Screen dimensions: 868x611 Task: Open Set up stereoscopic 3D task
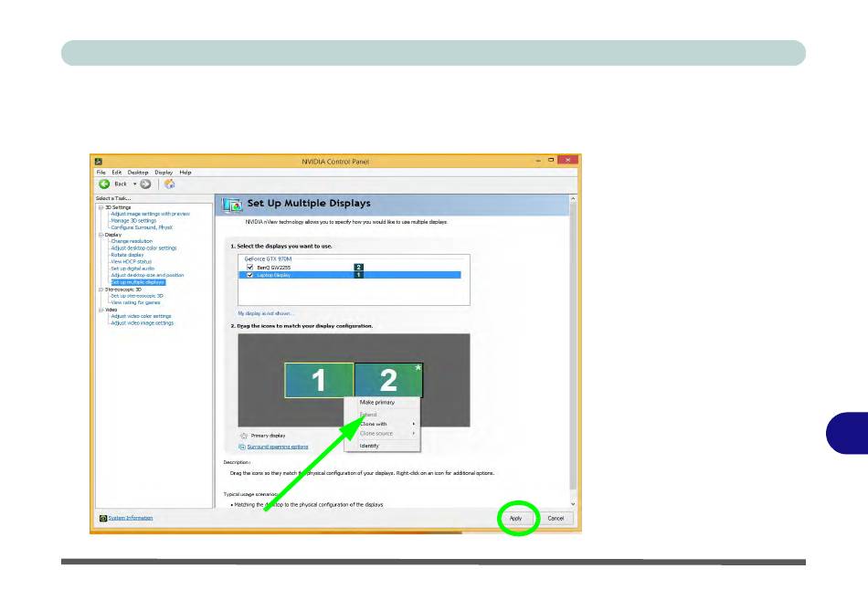[137, 296]
